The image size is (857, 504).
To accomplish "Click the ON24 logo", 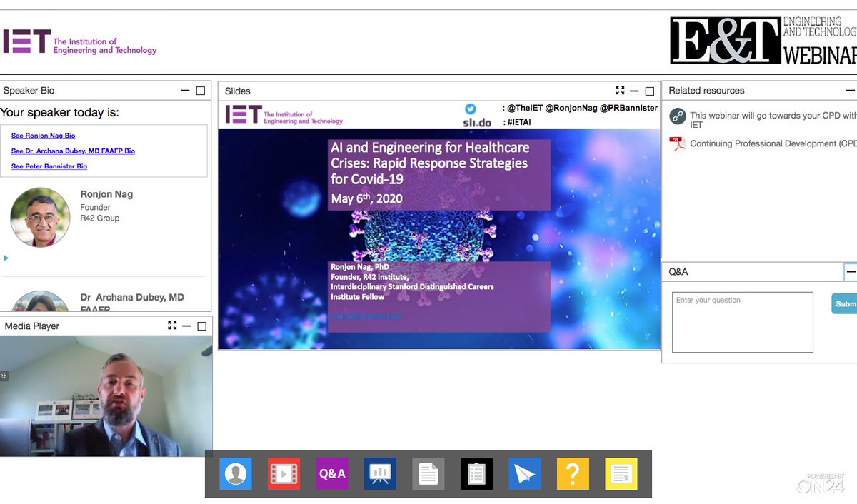I will [x=821, y=483].
